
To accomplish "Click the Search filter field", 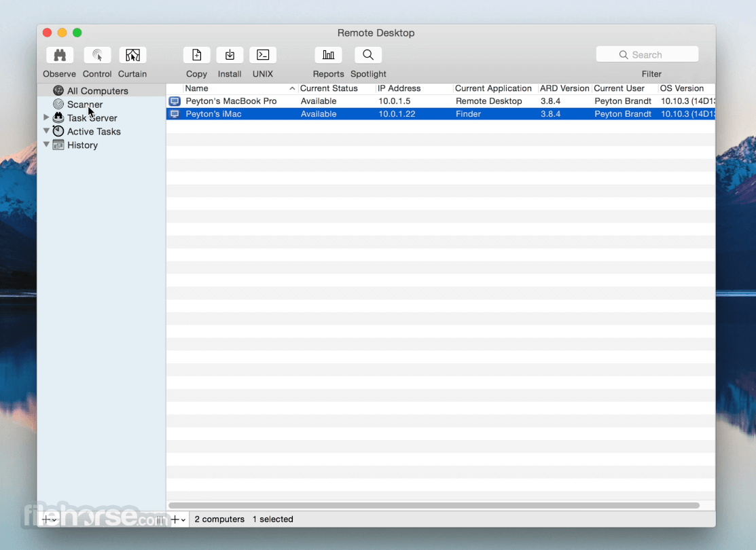I will [x=647, y=54].
